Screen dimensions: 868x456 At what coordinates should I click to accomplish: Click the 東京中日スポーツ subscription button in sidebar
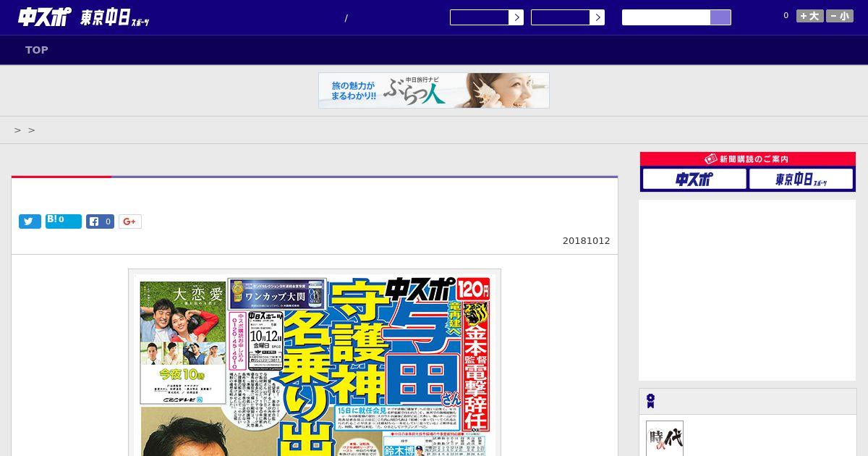[801, 179]
